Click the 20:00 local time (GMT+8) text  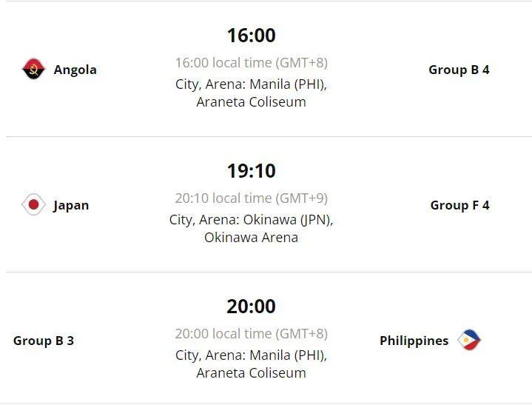pyautogui.click(x=251, y=333)
